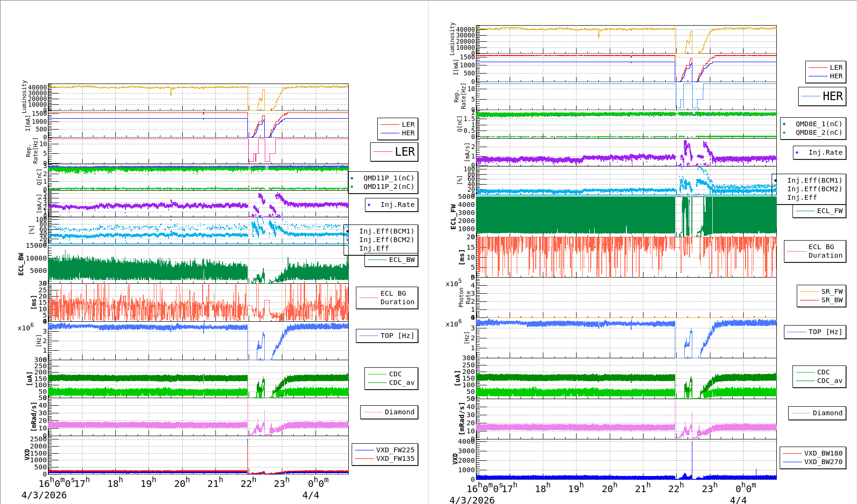
Task: Click VXD_BW180 legend entry
Action: (823, 453)
